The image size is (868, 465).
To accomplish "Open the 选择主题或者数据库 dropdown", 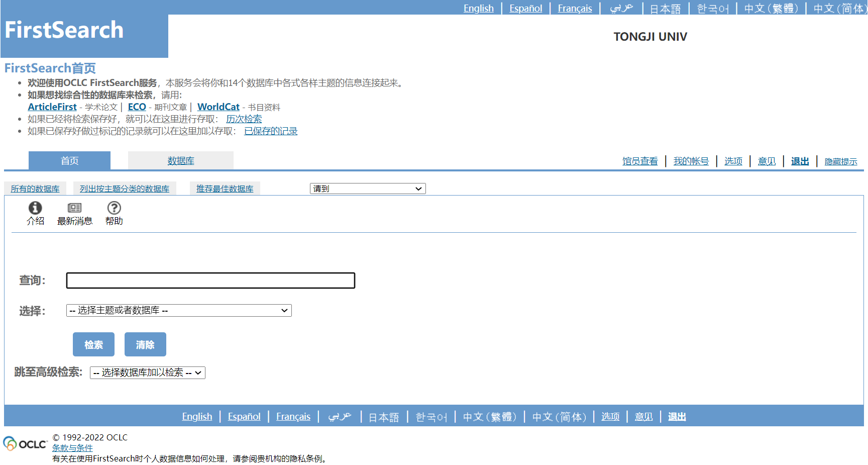I will 179,311.
